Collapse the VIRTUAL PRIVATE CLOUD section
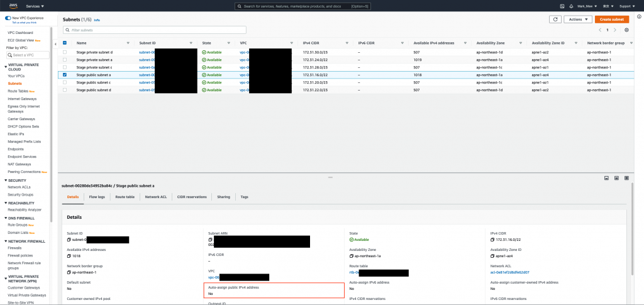Screen dimensions: 644x305 6,65
